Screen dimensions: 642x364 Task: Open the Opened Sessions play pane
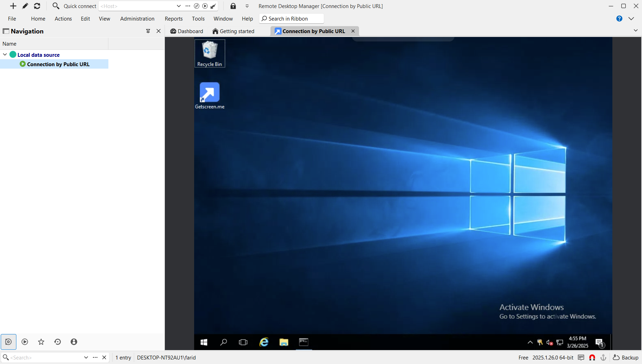click(25, 342)
